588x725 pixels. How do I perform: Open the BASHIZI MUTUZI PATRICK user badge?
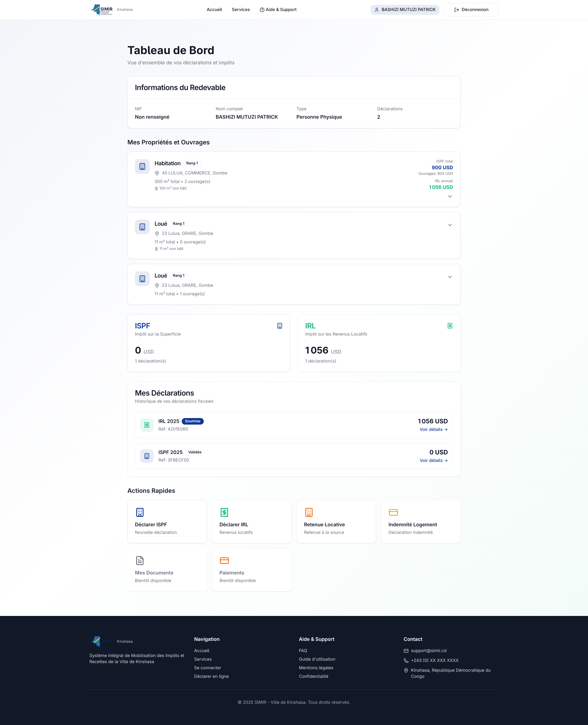(x=405, y=9)
